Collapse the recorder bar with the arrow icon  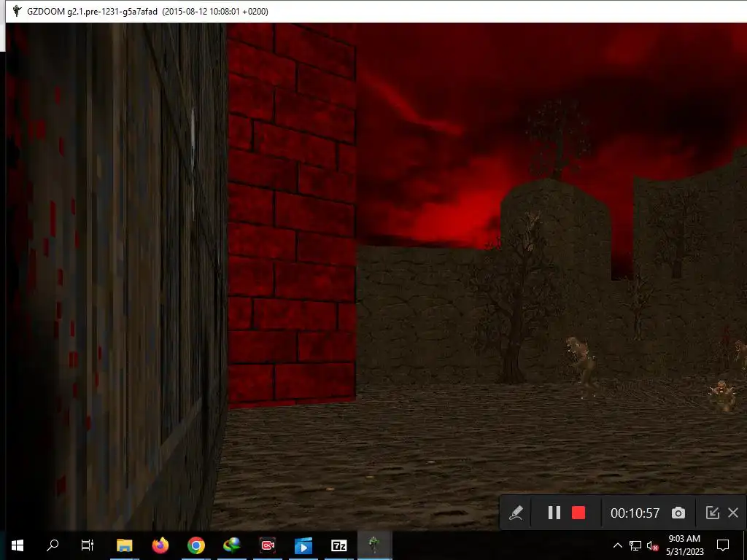click(712, 513)
